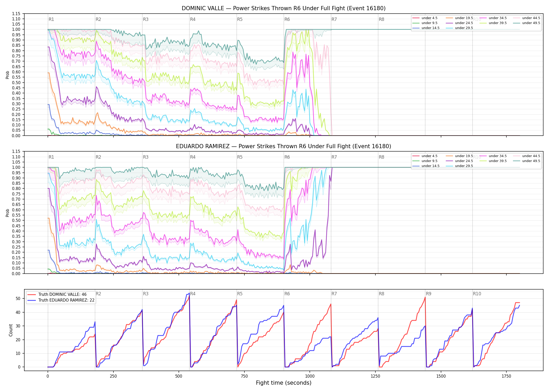The width and height of the screenshot is (549, 392).
Task: Click the R5 round marker in EDUARDO RAMIREZ chart
Action: click(240, 157)
